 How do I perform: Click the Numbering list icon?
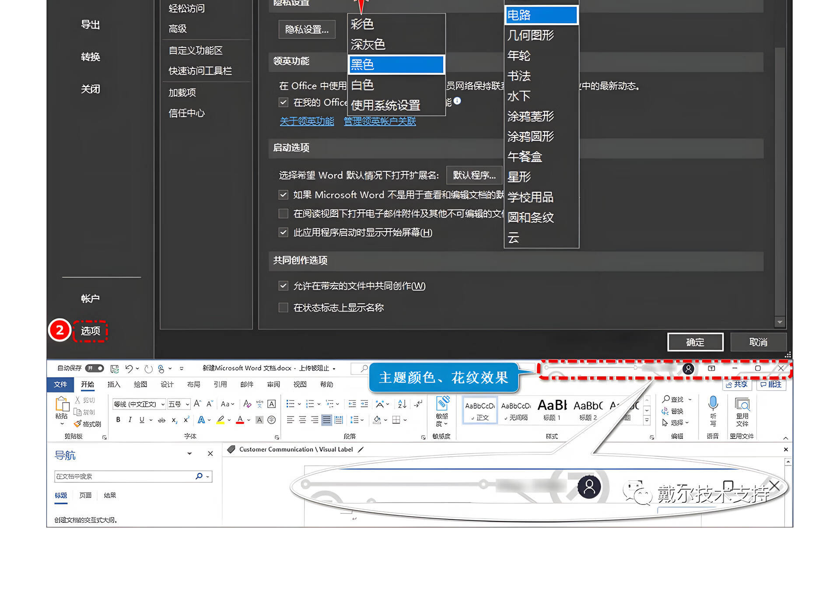(x=310, y=403)
